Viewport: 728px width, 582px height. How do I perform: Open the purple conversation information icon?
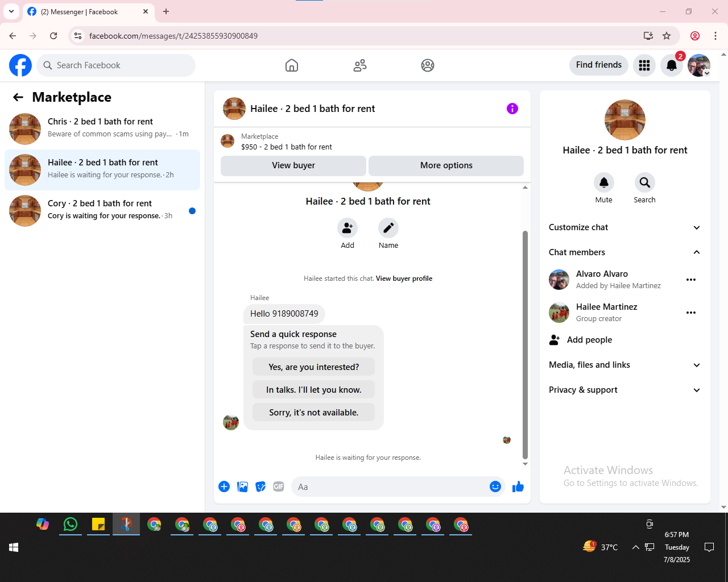[512, 109]
